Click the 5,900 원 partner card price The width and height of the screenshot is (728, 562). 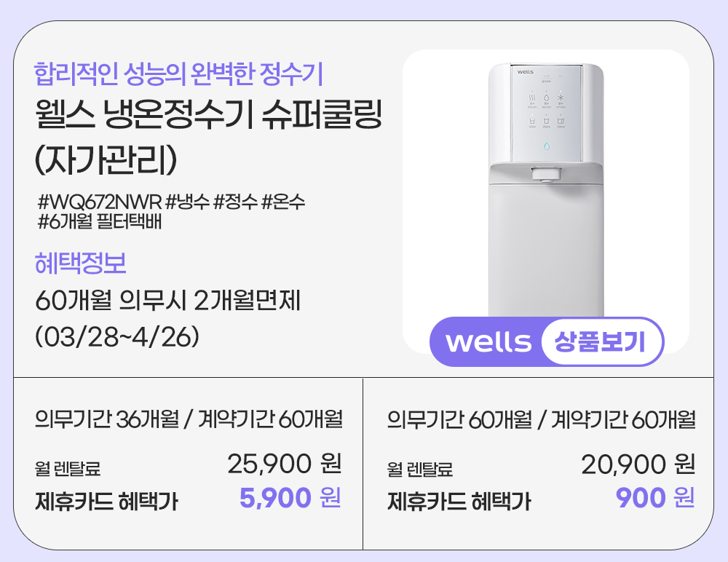tap(290, 499)
